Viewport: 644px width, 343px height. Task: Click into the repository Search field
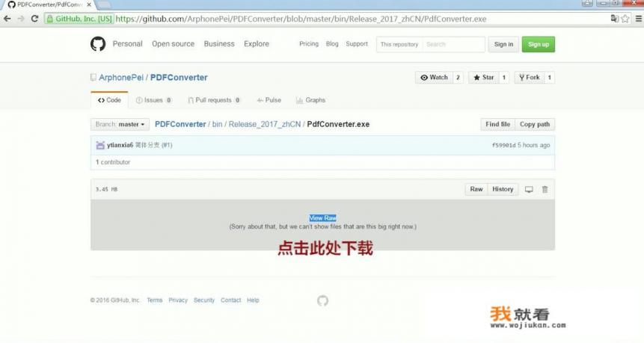click(453, 45)
